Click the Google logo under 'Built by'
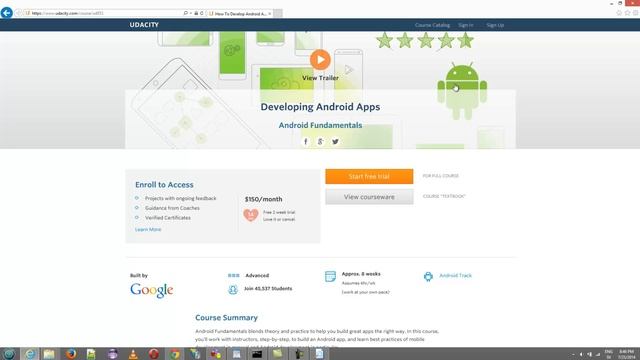The height and width of the screenshot is (360, 640). (152, 290)
